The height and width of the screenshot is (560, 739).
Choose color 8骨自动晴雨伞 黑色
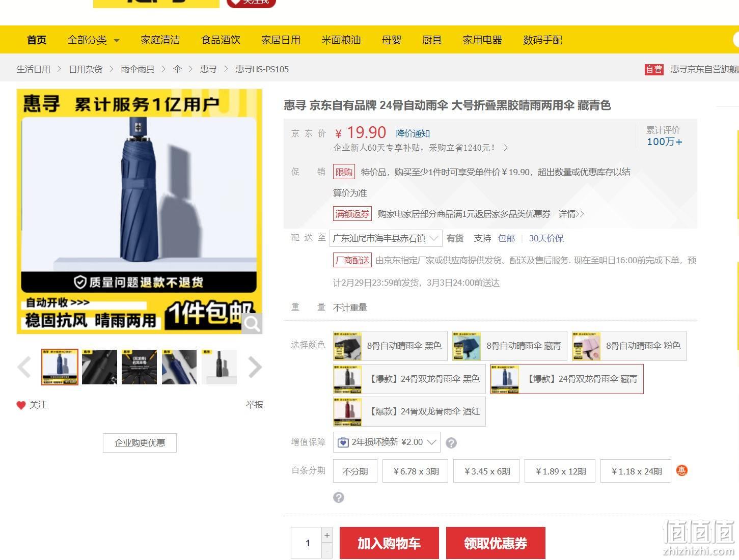390,346
